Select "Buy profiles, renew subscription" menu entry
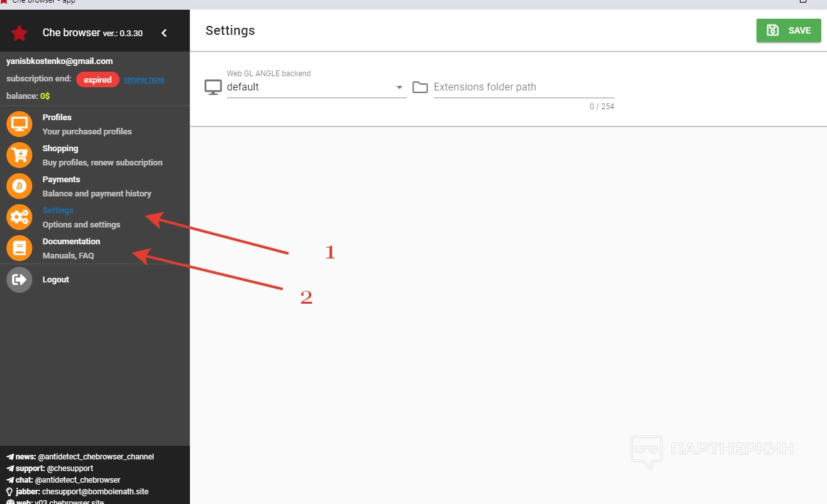The height and width of the screenshot is (504, 827). [x=102, y=163]
